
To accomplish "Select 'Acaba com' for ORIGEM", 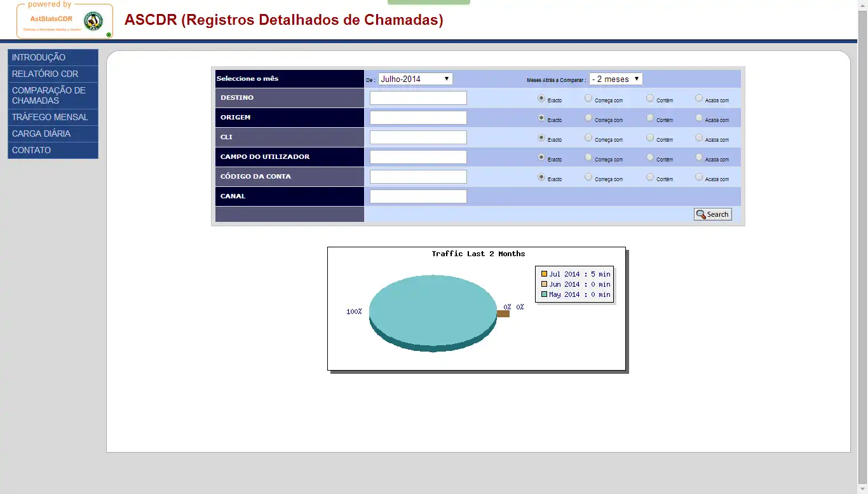I will 699,118.
